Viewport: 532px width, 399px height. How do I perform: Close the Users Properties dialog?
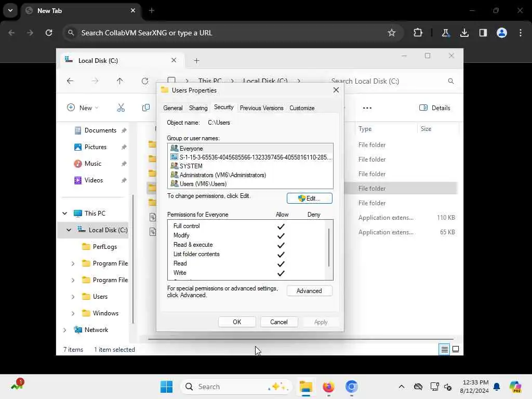coord(336,90)
